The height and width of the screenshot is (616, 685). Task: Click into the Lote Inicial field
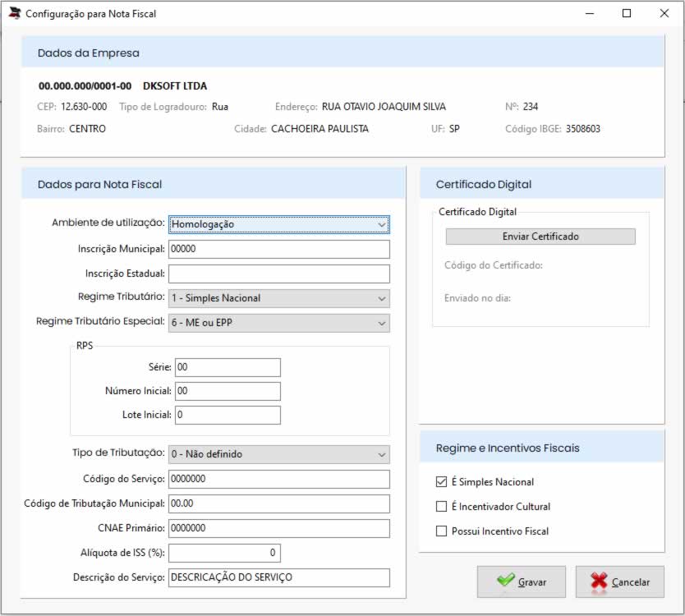(x=228, y=415)
